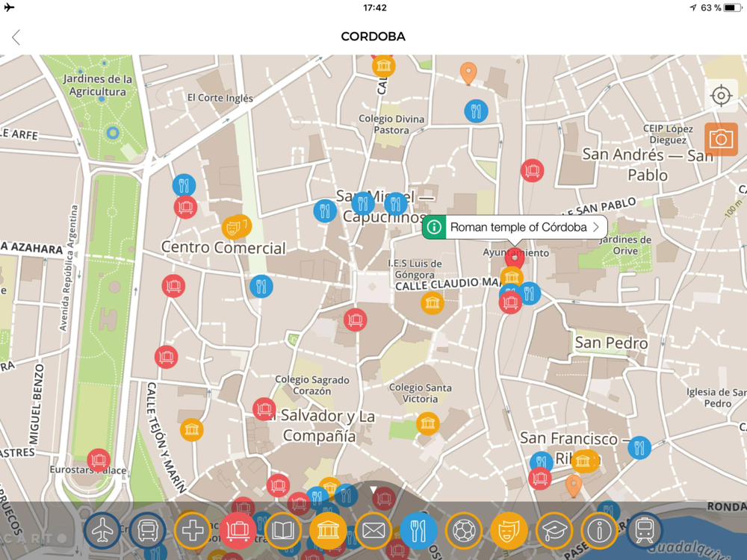This screenshot has width=747, height=560.
Task: Select museum marker directly under red Ayuntamiento pin
Action: [512, 277]
